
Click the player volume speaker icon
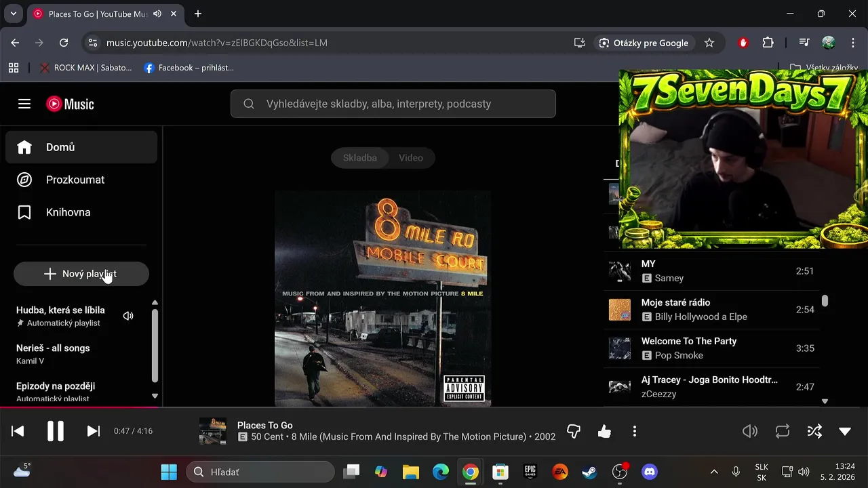coord(750,431)
